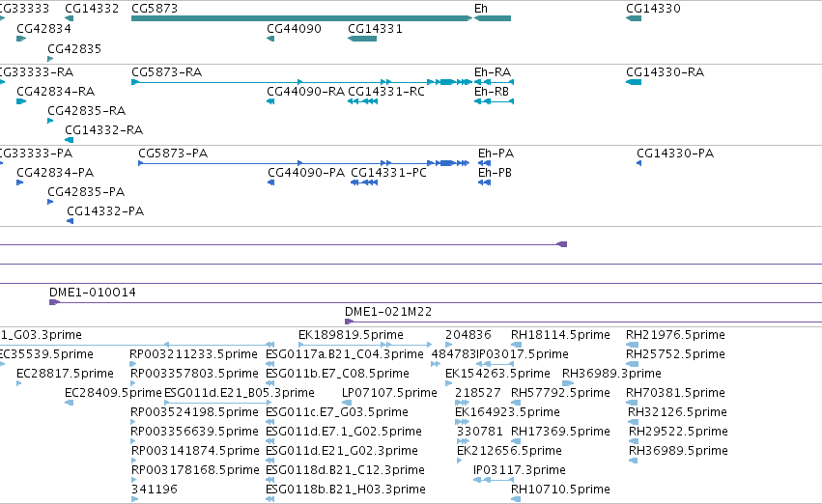Image resolution: width=822 pixels, height=504 pixels.
Task: Click protein Eh-PA label
Action: tap(496, 154)
